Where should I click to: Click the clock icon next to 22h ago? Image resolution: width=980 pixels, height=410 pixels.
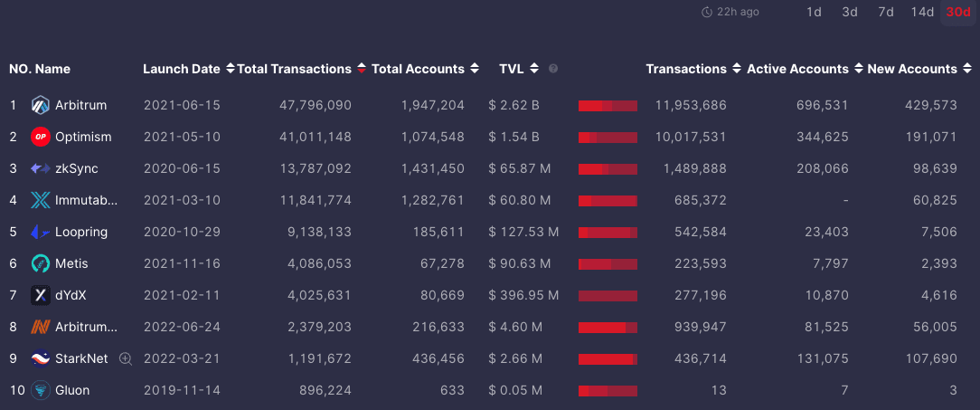pyautogui.click(x=707, y=12)
